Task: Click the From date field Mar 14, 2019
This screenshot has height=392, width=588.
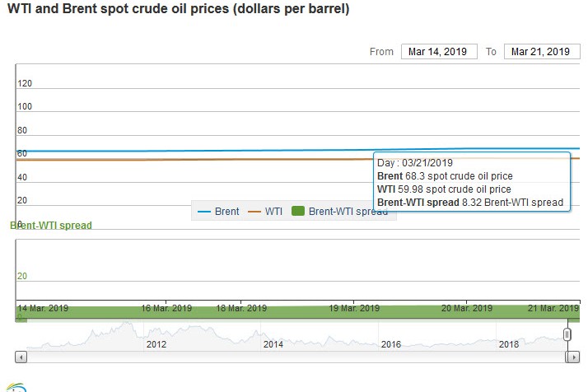Action: click(439, 51)
